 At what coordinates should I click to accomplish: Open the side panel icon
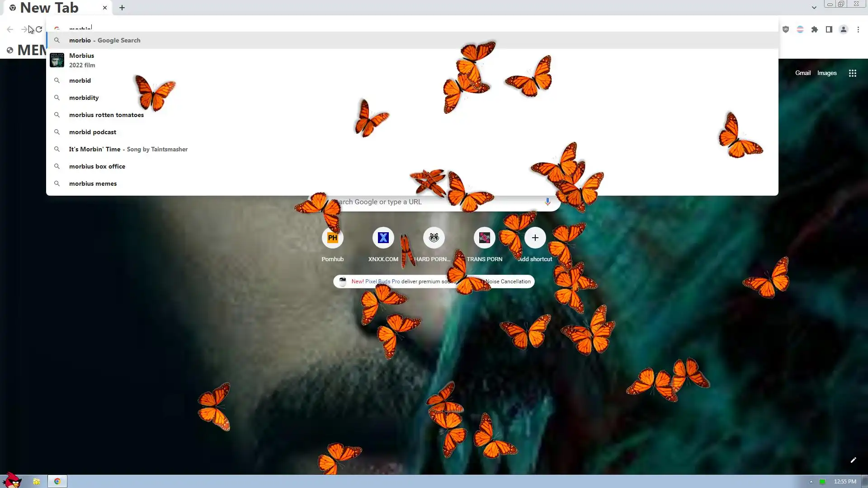coord(829,29)
